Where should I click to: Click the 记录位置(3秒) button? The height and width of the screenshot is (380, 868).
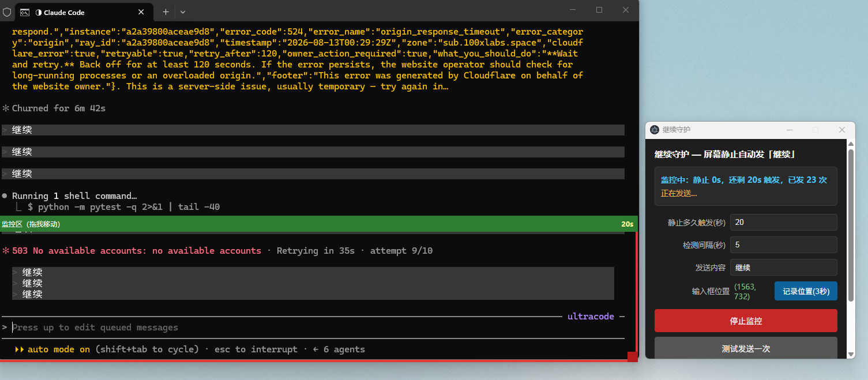tap(806, 291)
